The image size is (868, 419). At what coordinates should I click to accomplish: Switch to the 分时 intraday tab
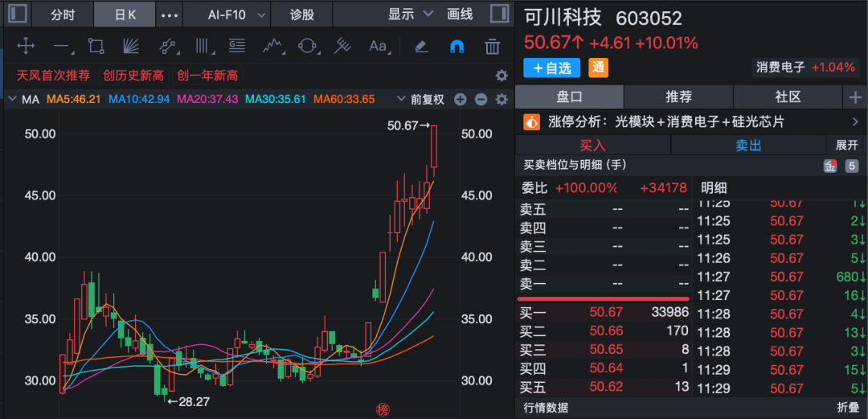(62, 14)
